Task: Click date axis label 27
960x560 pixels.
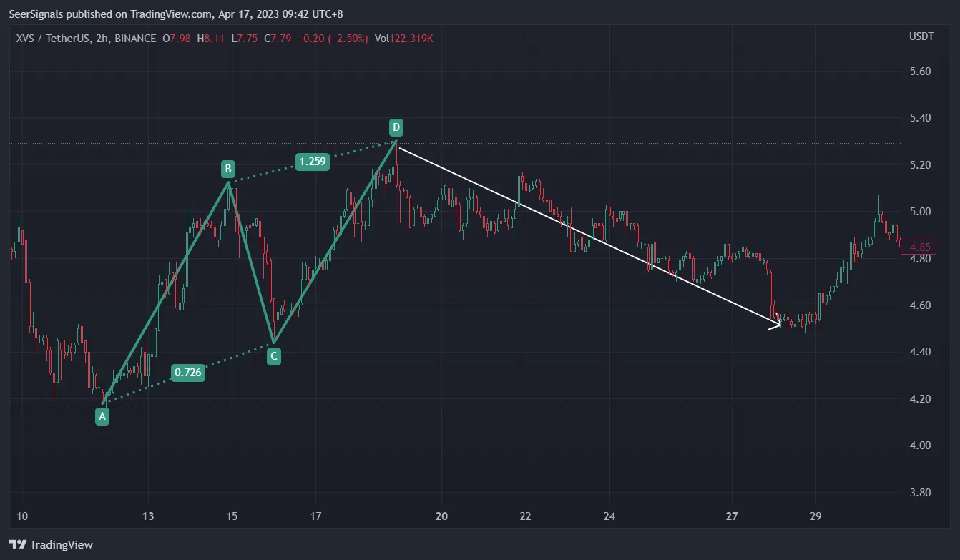Action: (x=732, y=516)
